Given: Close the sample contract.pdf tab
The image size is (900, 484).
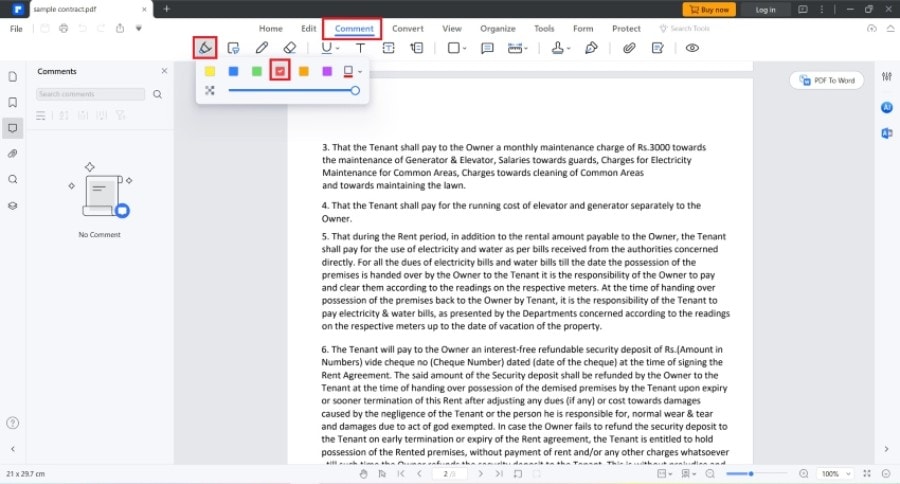Looking at the screenshot, I should coord(144,9).
